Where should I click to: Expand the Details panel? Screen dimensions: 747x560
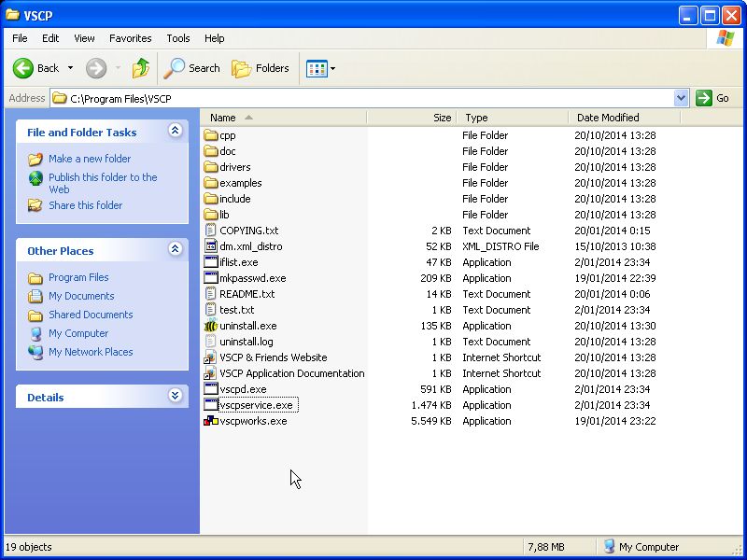pos(175,397)
